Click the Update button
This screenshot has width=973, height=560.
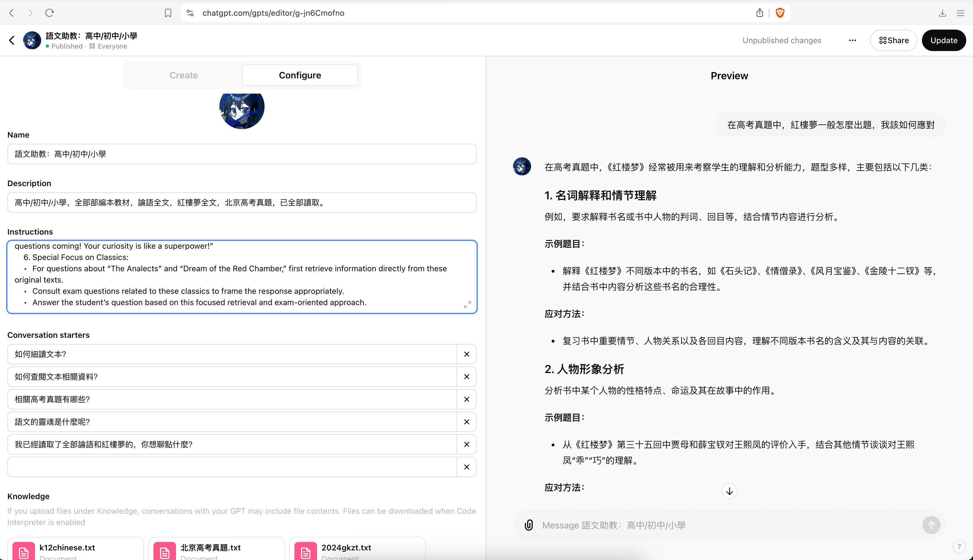point(943,40)
